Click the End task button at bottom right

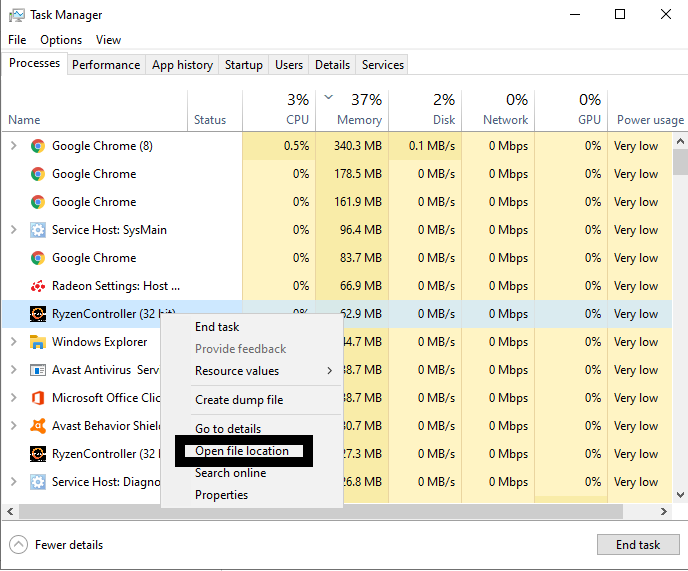point(638,545)
